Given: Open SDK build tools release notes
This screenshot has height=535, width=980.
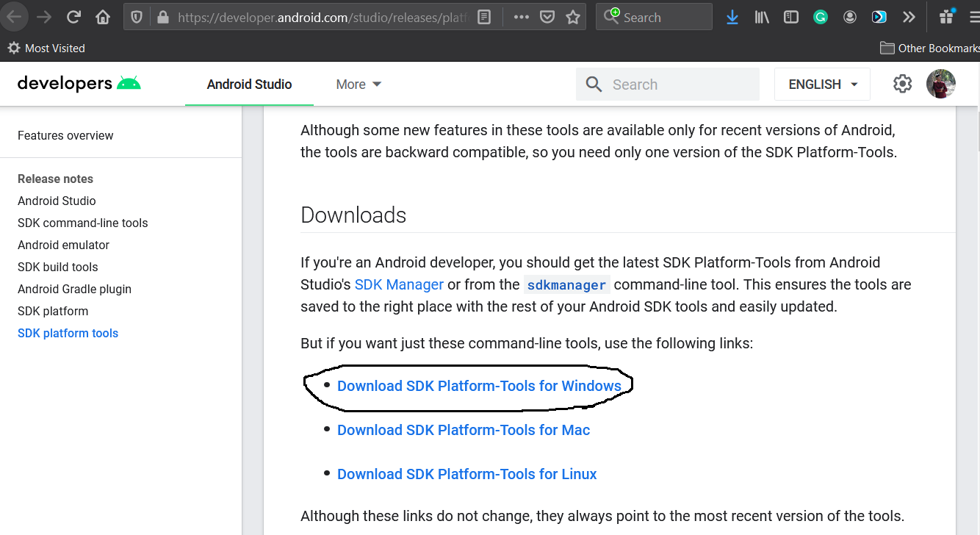Looking at the screenshot, I should click(57, 267).
